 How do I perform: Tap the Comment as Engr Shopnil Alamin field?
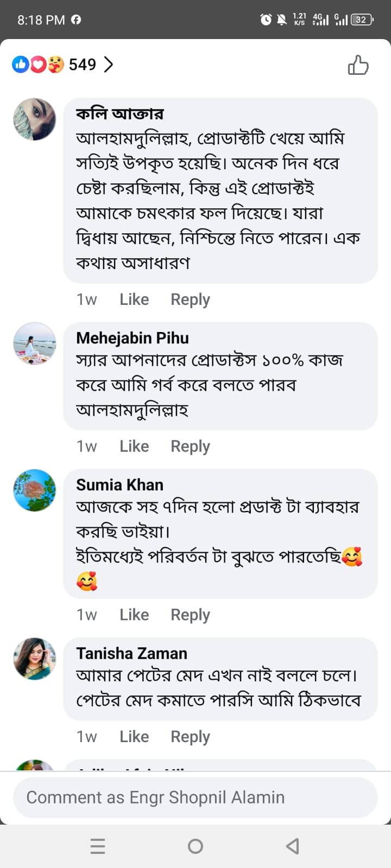coord(195,797)
